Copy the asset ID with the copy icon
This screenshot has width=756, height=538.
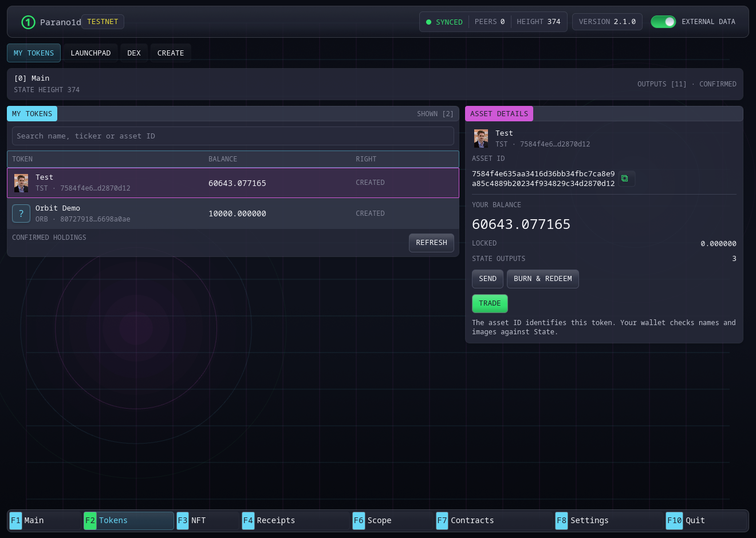pyautogui.click(x=625, y=179)
